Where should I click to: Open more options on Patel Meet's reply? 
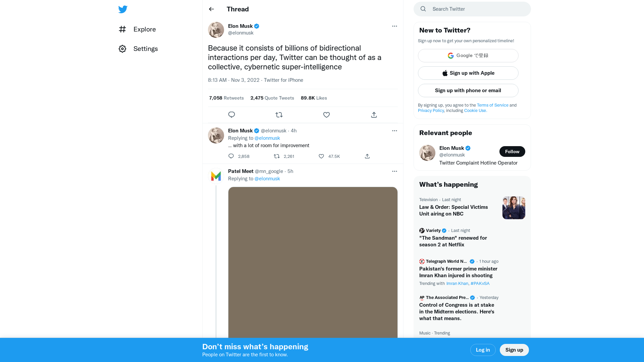[394, 171]
